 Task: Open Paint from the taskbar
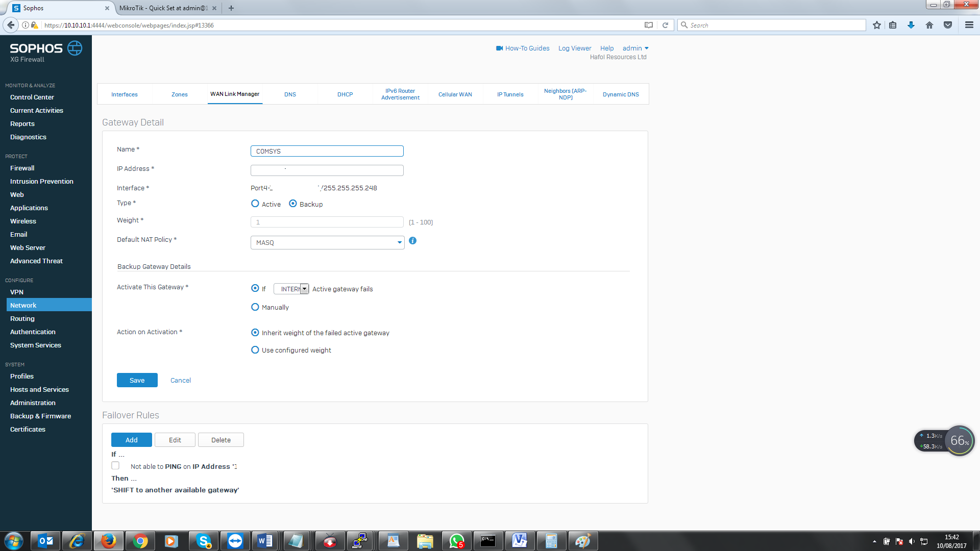pyautogui.click(x=582, y=541)
